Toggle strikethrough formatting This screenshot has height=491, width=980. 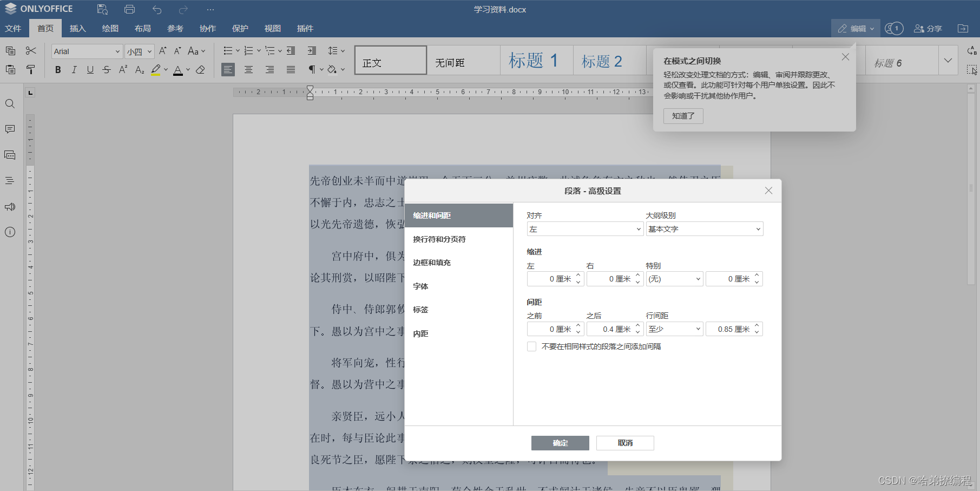point(107,69)
